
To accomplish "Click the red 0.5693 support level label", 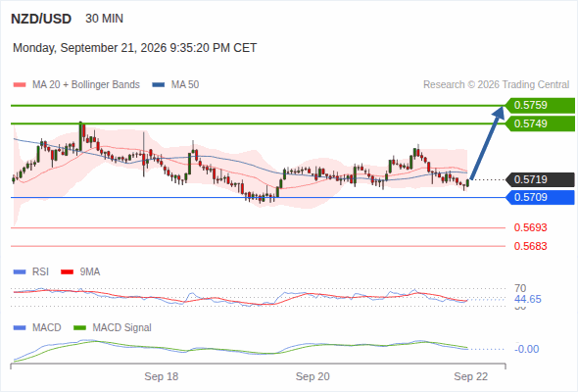I will tap(530, 227).
